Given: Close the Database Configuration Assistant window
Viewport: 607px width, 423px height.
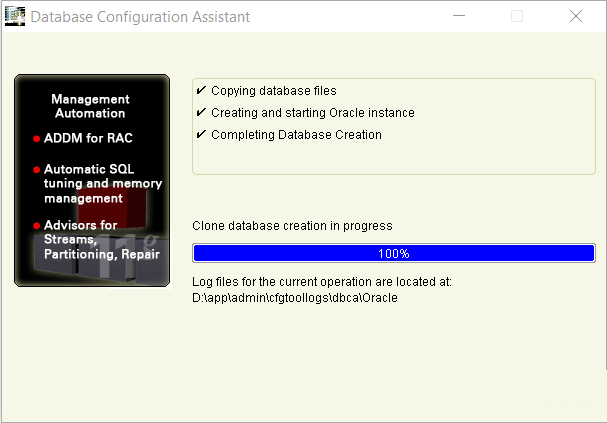Looking at the screenshot, I should click(x=576, y=16).
